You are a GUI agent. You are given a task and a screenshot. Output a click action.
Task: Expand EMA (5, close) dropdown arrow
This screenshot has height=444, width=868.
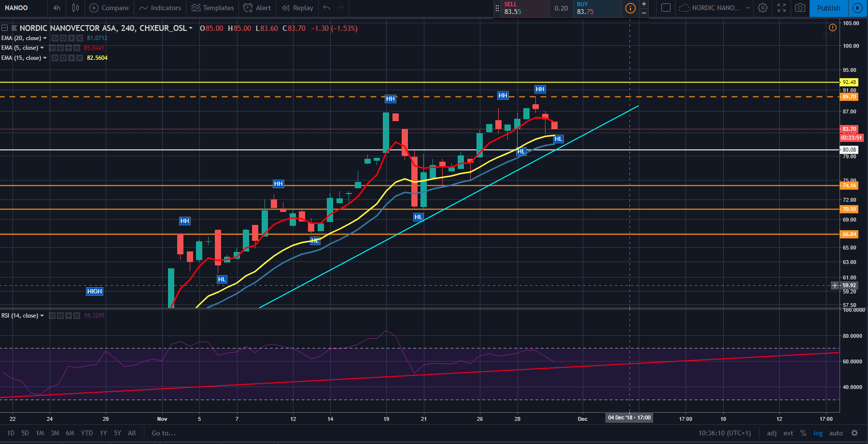pyautogui.click(x=42, y=48)
